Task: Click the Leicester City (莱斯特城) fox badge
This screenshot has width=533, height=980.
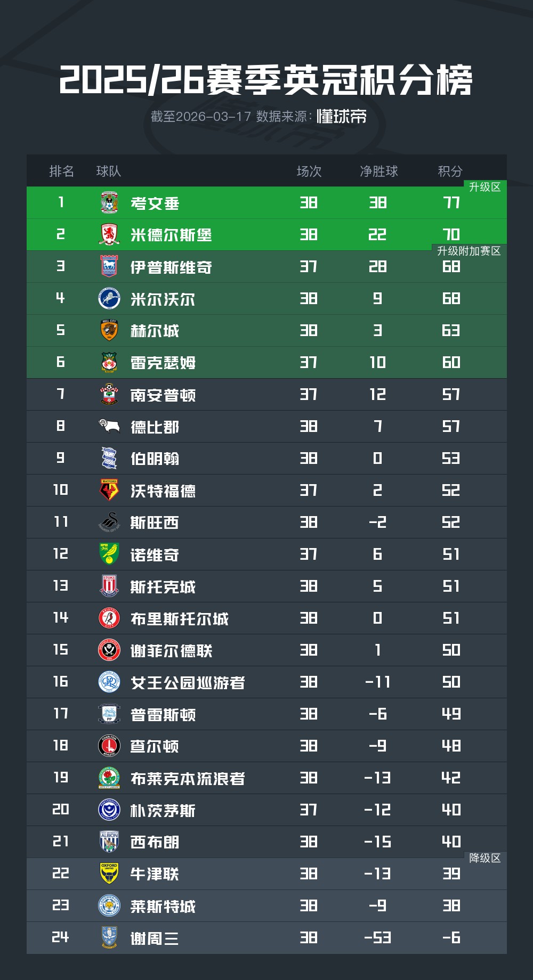Action: [x=109, y=906]
